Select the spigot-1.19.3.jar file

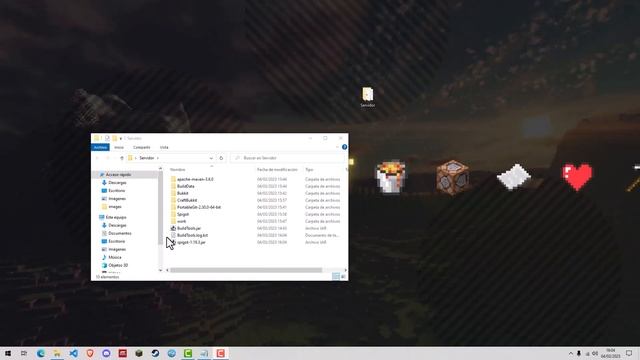[191, 242]
